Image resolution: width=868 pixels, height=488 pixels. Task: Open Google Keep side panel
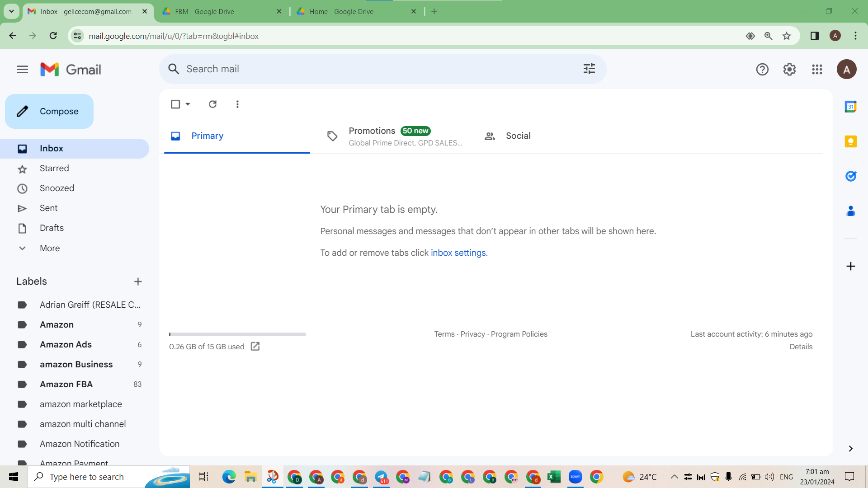tap(850, 141)
